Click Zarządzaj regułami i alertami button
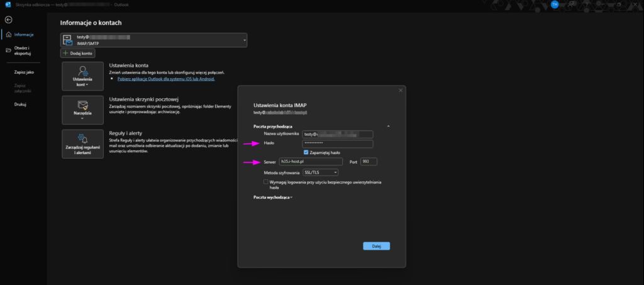This screenshot has height=285, width=644. (x=83, y=144)
